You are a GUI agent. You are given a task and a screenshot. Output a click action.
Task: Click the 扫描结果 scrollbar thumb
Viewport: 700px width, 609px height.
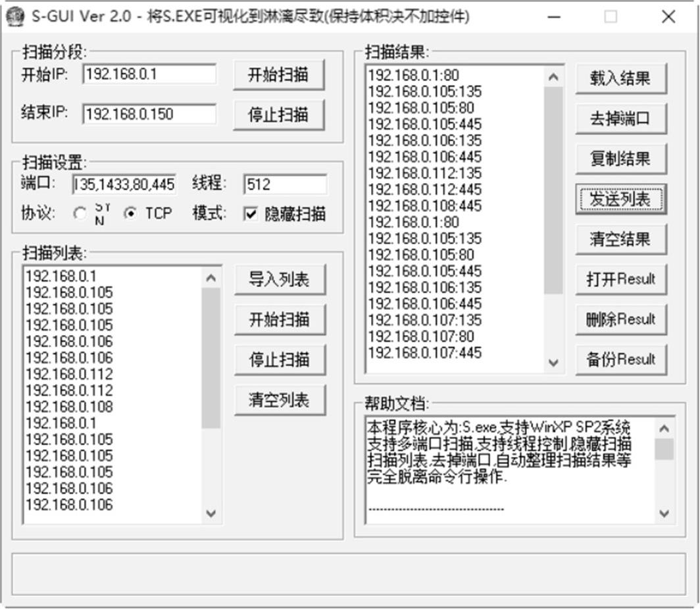click(553, 190)
